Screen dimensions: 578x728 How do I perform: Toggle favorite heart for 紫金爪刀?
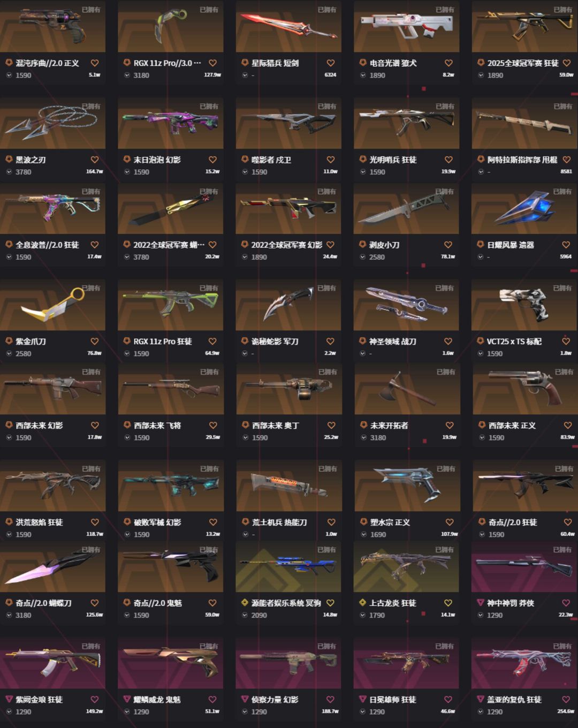coord(95,342)
